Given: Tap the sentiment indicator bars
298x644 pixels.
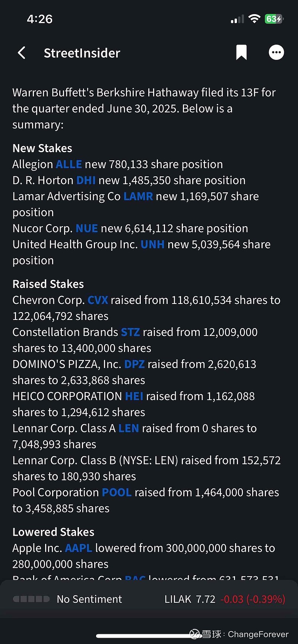Looking at the screenshot, I should click(31, 599).
